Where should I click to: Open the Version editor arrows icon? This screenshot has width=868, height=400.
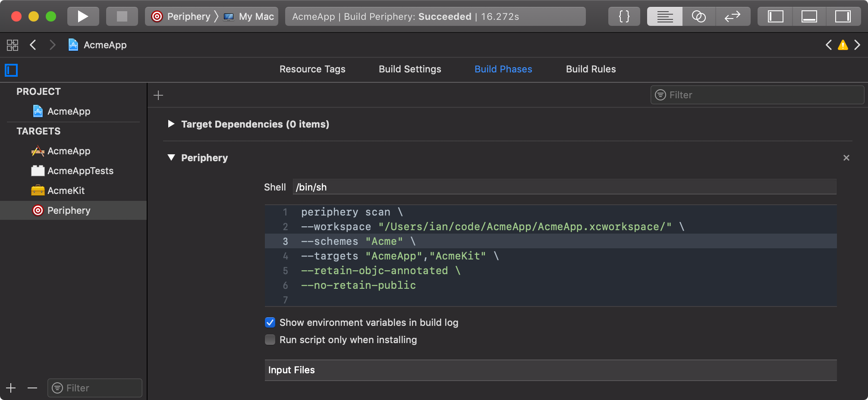coord(733,16)
